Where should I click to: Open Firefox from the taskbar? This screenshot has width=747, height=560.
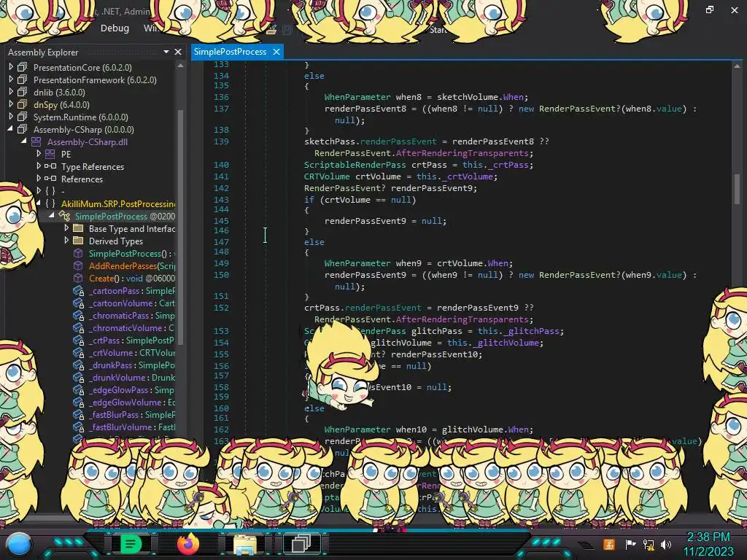click(x=187, y=544)
